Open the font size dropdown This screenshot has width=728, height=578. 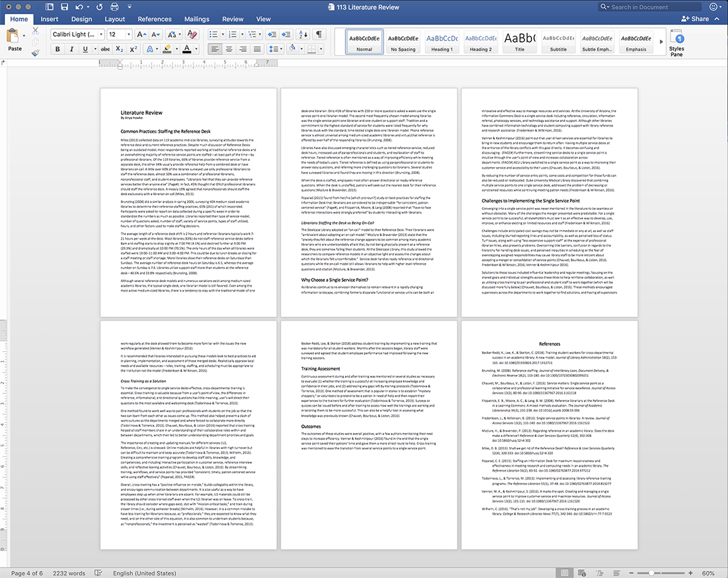tap(129, 34)
